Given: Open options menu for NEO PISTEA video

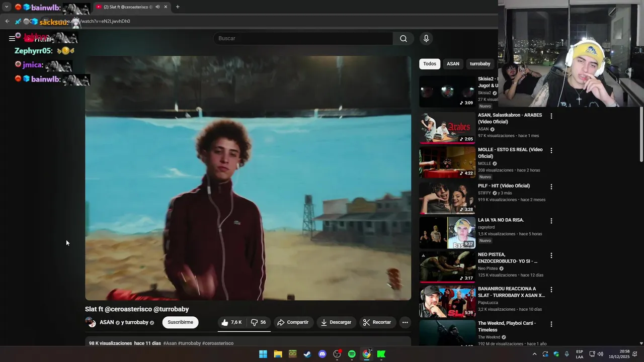Looking at the screenshot, I should (551, 255).
